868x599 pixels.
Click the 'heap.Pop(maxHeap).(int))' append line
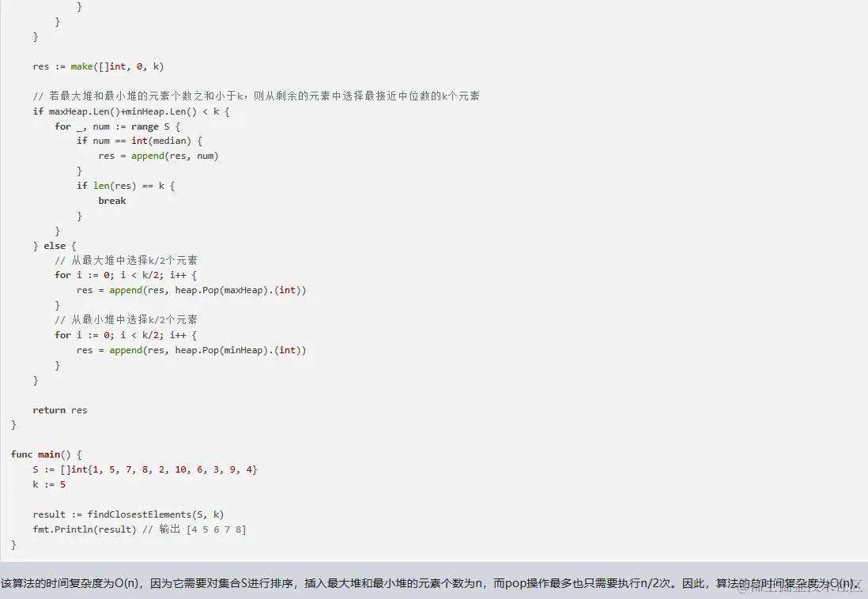click(x=191, y=291)
